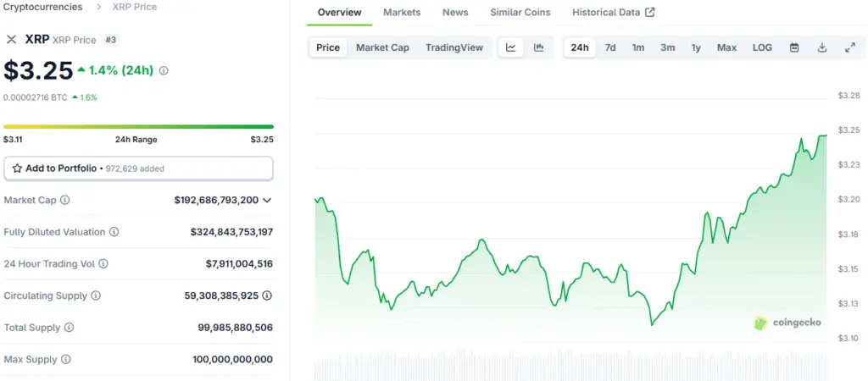Expand the Market Cap value chevron

pyautogui.click(x=267, y=201)
